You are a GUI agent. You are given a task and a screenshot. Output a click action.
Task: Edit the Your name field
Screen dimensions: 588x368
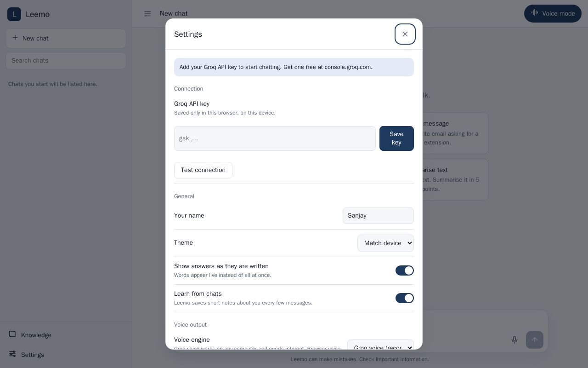[x=378, y=216]
